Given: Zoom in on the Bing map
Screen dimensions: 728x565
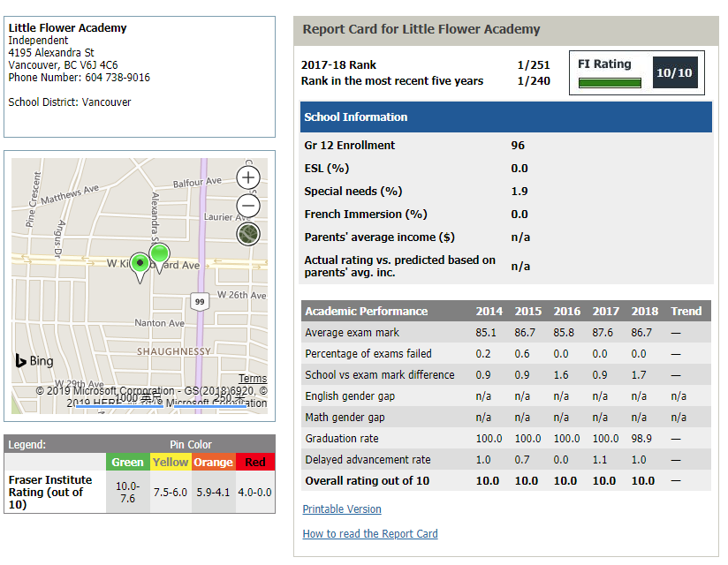Looking at the screenshot, I should 248,177.
